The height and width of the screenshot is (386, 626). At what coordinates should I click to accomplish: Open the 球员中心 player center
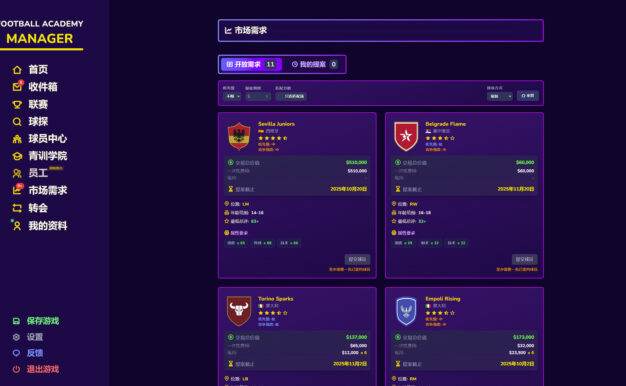pyautogui.click(x=40, y=139)
